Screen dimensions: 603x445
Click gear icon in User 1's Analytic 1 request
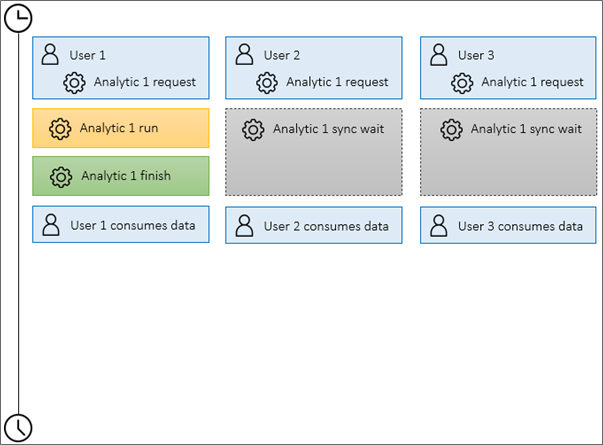tap(75, 83)
